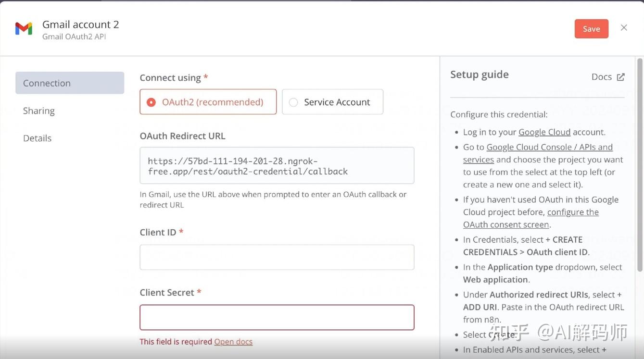Click the Gmail logo icon
This screenshot has height=359, width=644.
pos(23,28)
